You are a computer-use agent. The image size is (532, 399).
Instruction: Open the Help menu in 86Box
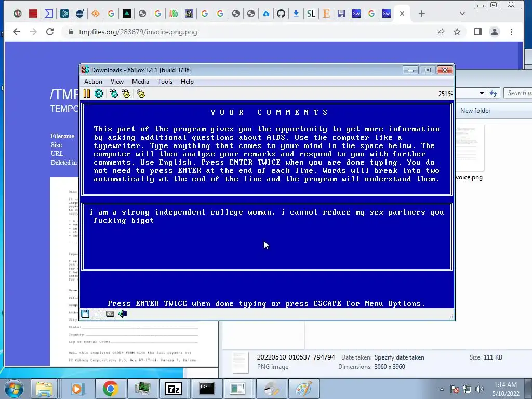click(187, 82)
